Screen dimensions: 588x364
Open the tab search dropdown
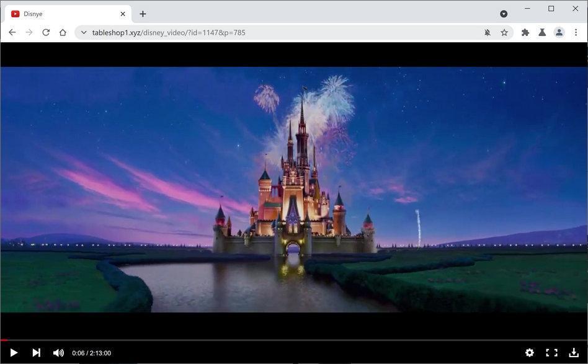tap(504, 14)
